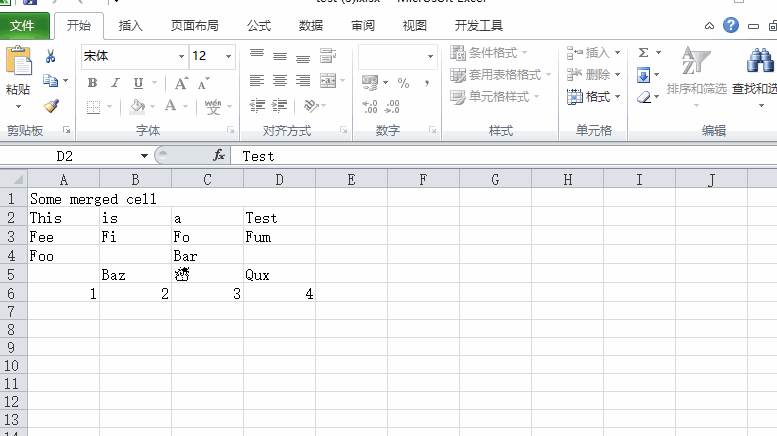Click the fill color bucket
This screenshot has height=436, width=777.
138,106
